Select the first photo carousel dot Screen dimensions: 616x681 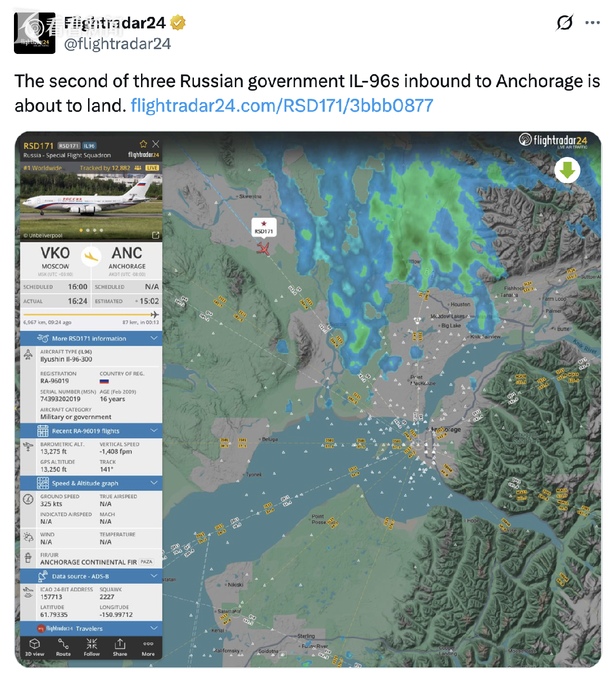81,230
